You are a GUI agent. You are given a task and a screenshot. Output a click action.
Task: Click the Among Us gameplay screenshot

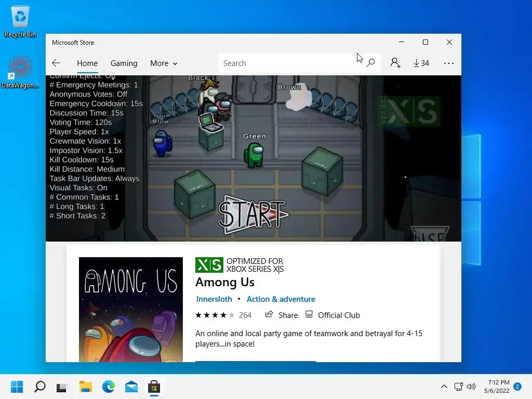tap(254, 158)
